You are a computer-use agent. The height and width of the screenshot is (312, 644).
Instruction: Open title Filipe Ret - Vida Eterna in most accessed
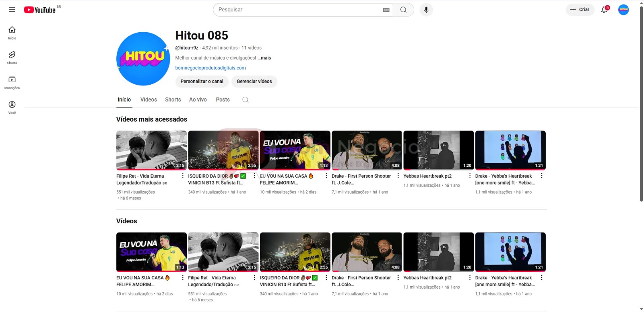(141, 179)
